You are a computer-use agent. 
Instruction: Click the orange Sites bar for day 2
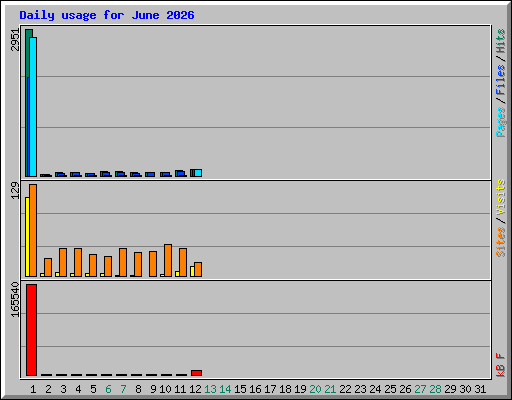point(48,267)
